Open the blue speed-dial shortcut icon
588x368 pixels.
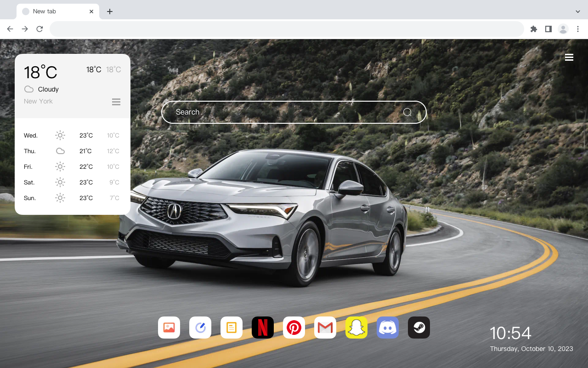coord(200,328)
